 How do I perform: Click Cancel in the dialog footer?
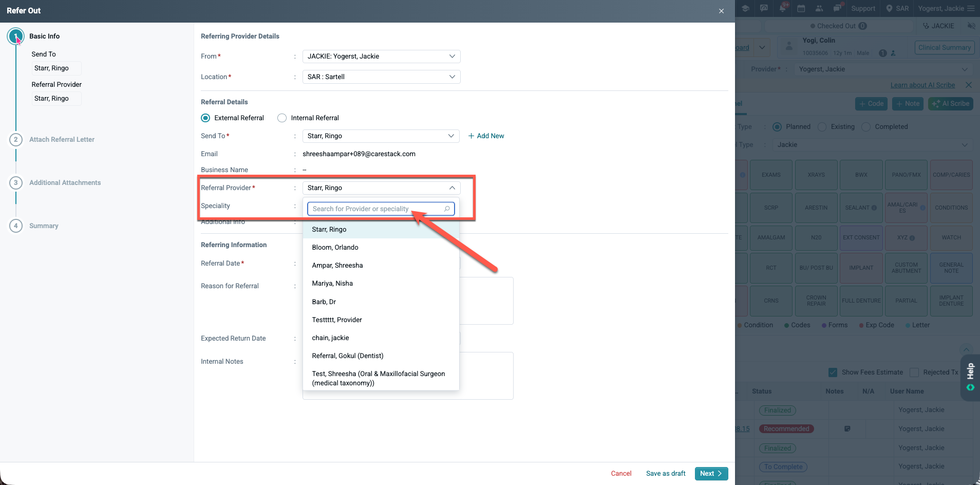pos(621,473)
